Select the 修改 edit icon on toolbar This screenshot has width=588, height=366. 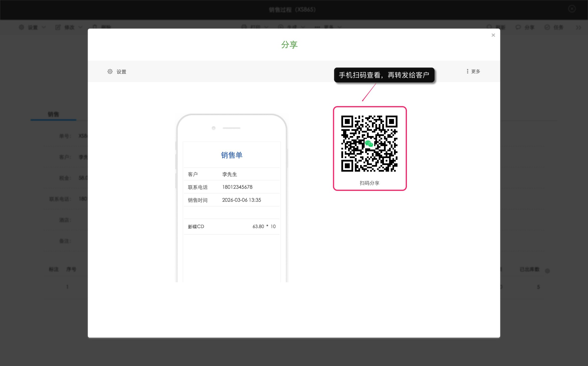click(x=58, y=27)
